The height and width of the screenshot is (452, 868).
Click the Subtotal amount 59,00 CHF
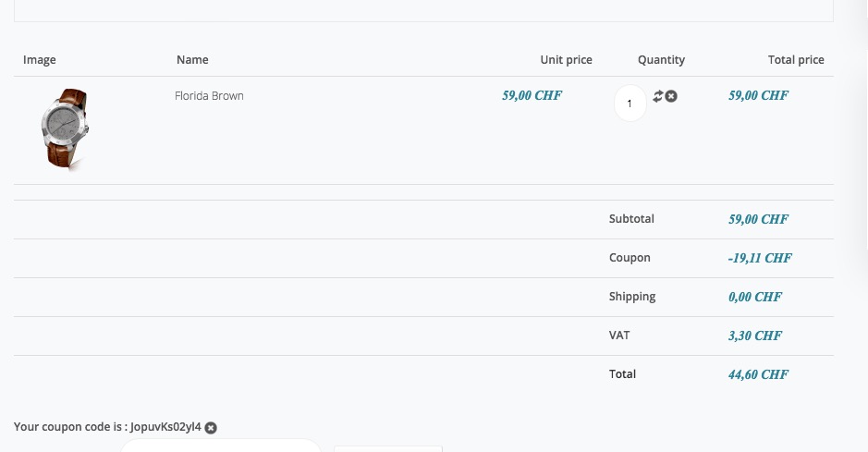tap(758, 220)
